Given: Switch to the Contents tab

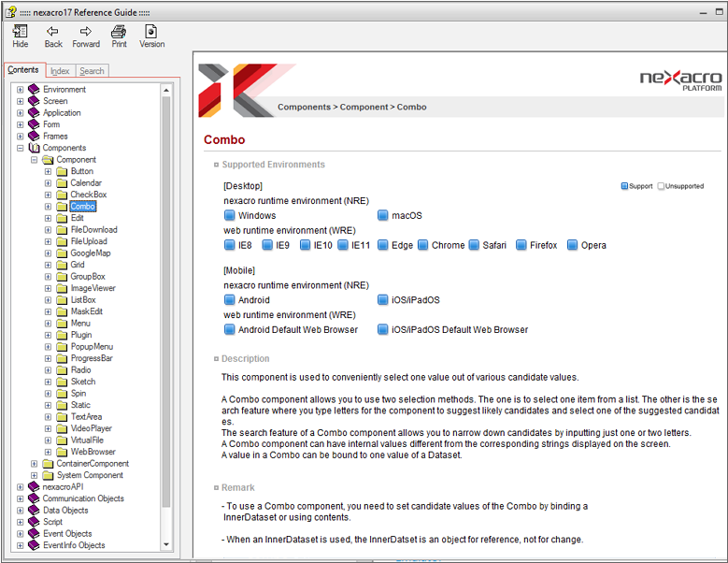Looking at the screenshot, I should coord(23,70).
